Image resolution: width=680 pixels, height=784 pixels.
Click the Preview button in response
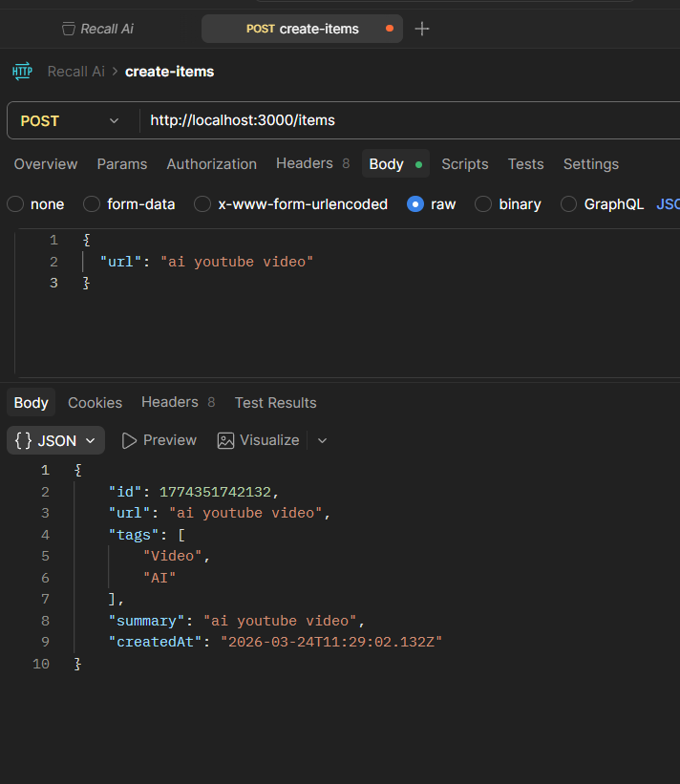[x=159, y=440]
